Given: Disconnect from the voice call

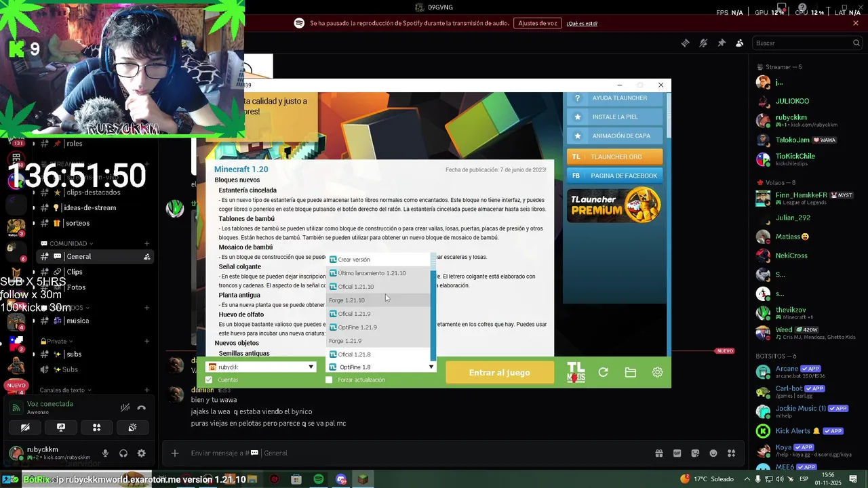Looking at the screenshot, I should [141, 407].
